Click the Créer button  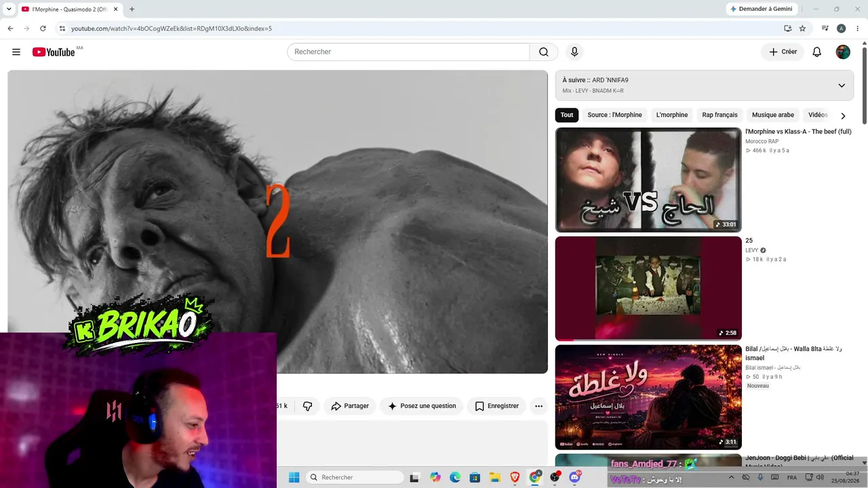(783, 52)
